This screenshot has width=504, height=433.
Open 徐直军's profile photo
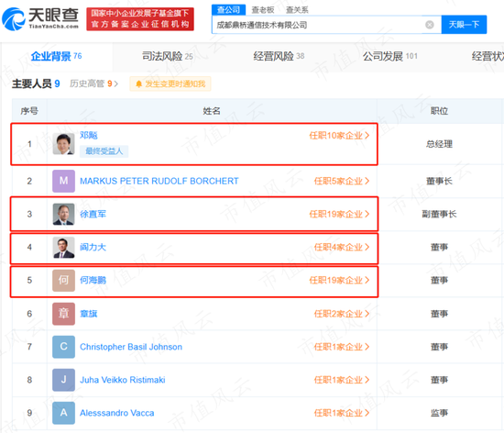63,214
